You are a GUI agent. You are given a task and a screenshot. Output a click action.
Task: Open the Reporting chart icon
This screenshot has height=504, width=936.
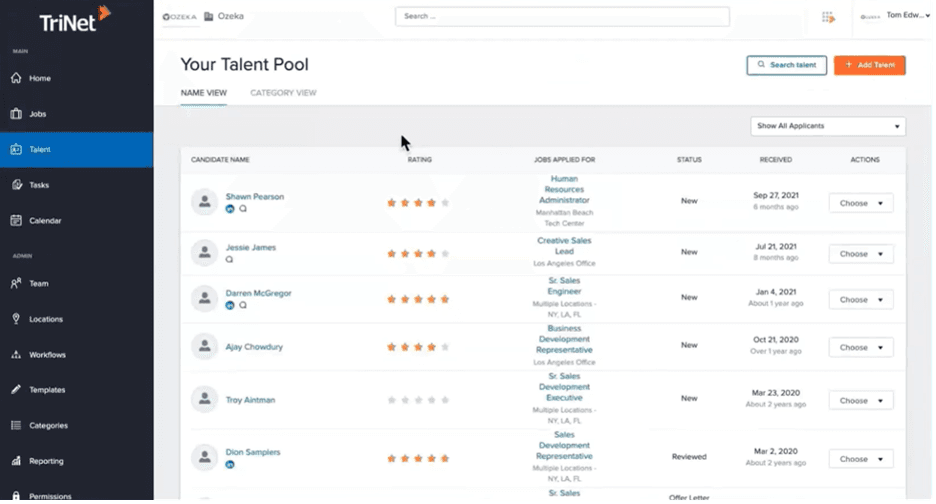tap(16, 461)
